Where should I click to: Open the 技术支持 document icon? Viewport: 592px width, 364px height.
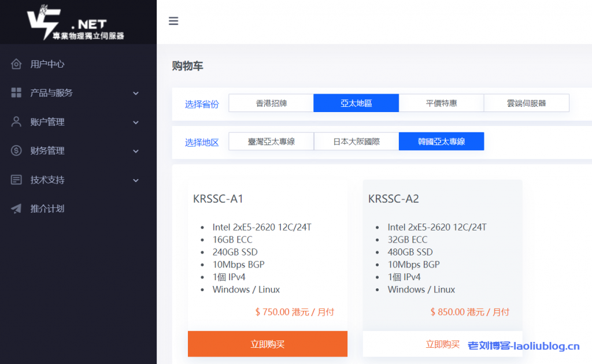coord(16,180)
